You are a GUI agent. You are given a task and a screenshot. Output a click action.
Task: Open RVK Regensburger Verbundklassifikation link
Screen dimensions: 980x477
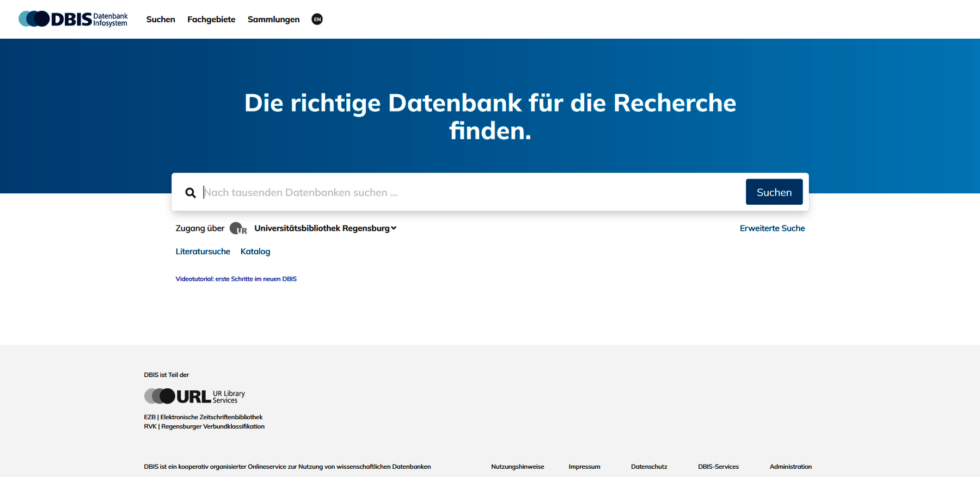(x=204, y=426)
